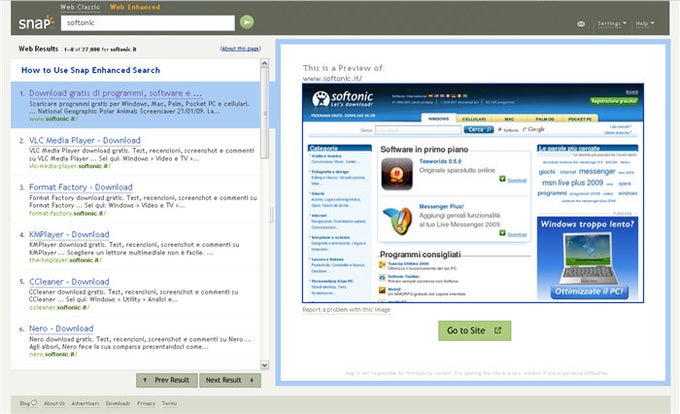Open the Privacy footer link

point(146,403)
